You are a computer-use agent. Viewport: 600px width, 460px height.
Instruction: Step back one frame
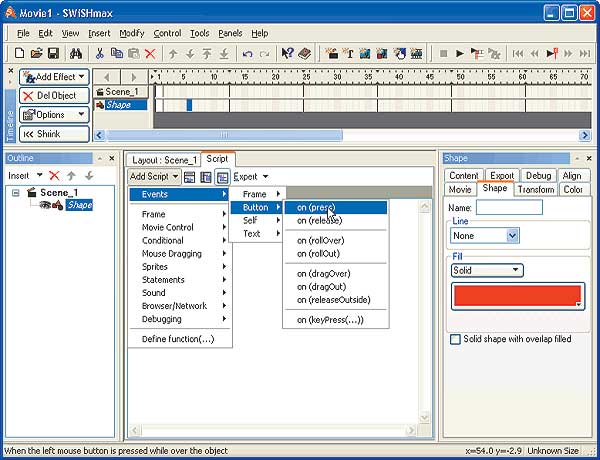(535, 54)
